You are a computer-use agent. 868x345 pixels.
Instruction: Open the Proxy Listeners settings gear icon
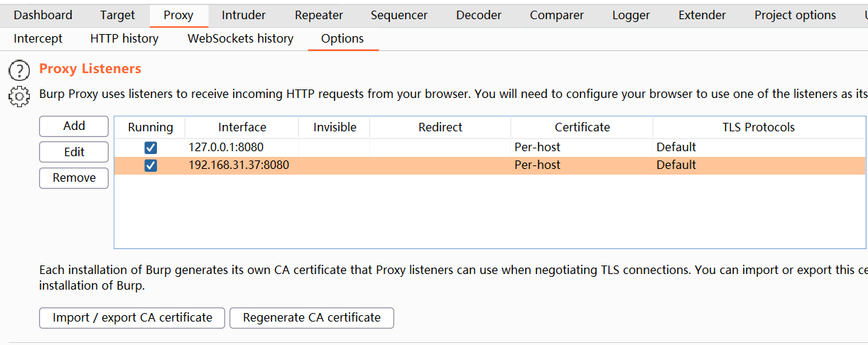pos(19,96)
